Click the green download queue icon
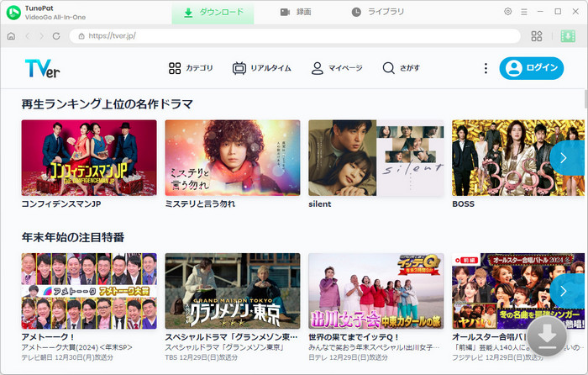The height and width of the screenshot is (375, 588). pyautogui.click(x=568, y=36)
